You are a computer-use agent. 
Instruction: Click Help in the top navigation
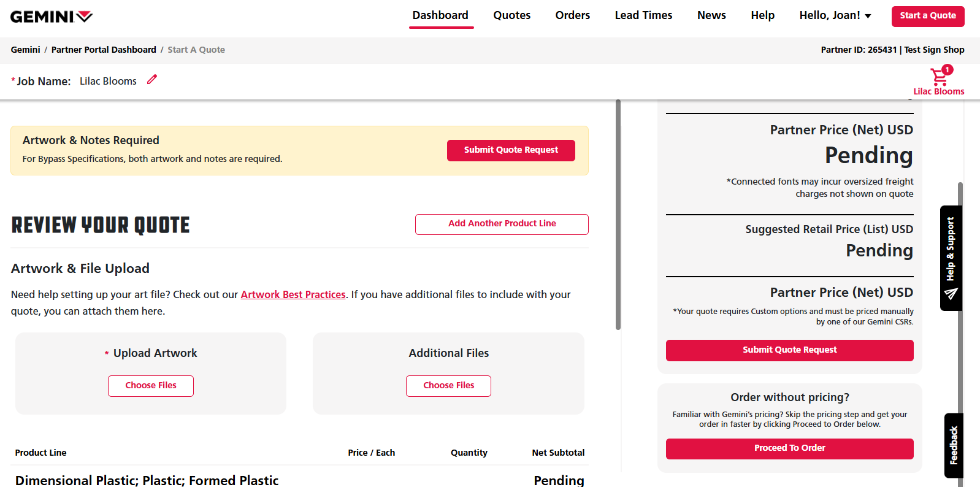tap(762, 15)
